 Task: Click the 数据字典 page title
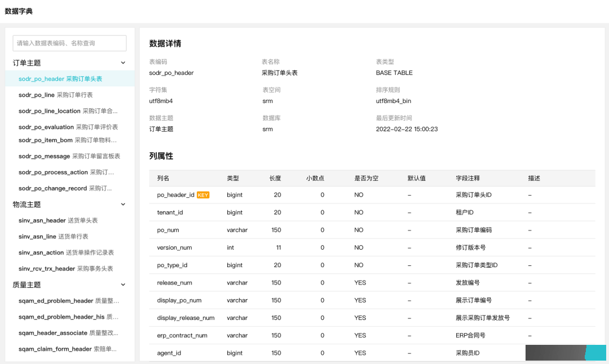(x=19, y=11)
